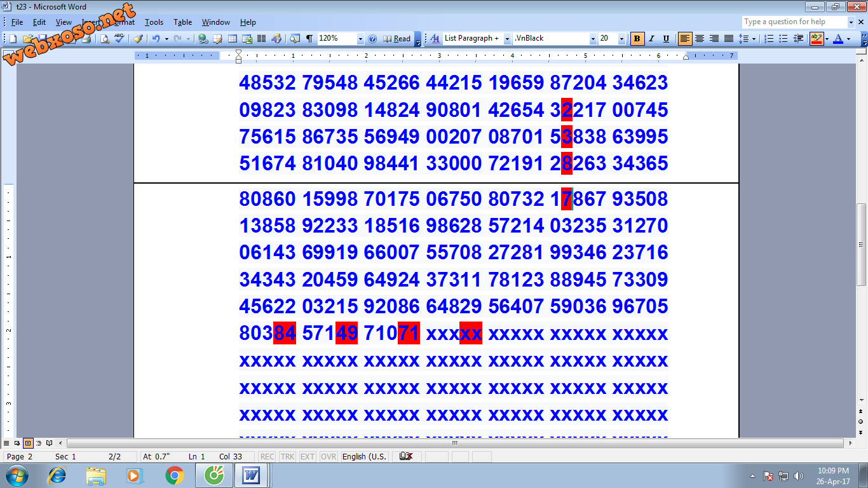868x488 pixels.
Task: Toggle Align Right
Action: tap(714, 39)
